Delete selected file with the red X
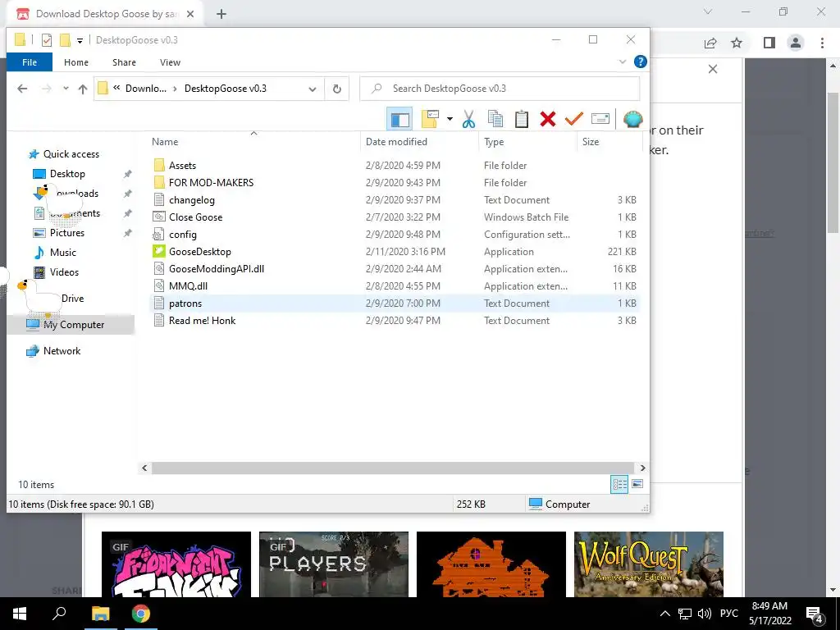The image size is (840, 630). 548,119
